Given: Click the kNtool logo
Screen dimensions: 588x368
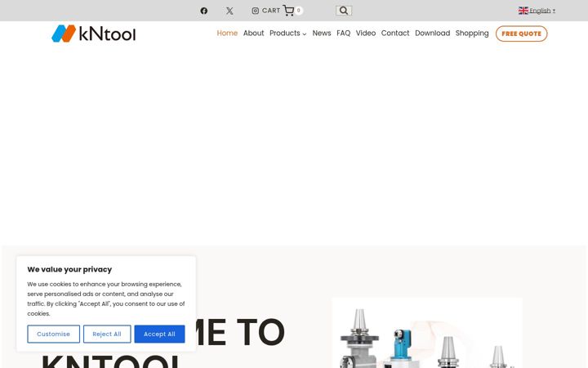Looking at the screenshot, I should (x=94, y=34).
